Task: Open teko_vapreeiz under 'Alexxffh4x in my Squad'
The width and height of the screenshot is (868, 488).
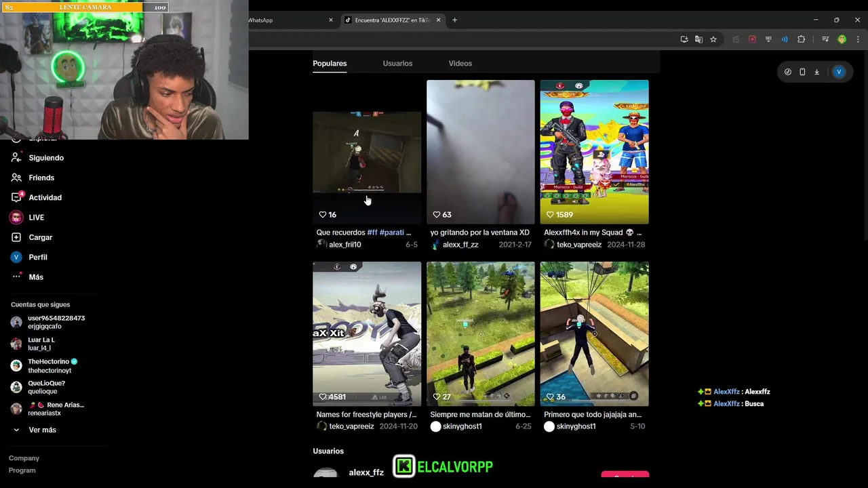Action: (x=579, y=245)
